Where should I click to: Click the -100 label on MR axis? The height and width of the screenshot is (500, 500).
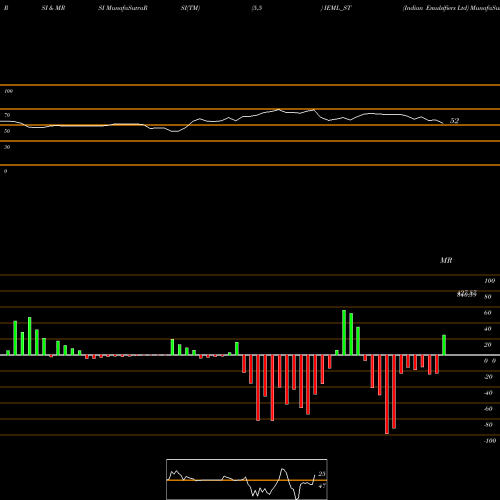pos(490,441)
